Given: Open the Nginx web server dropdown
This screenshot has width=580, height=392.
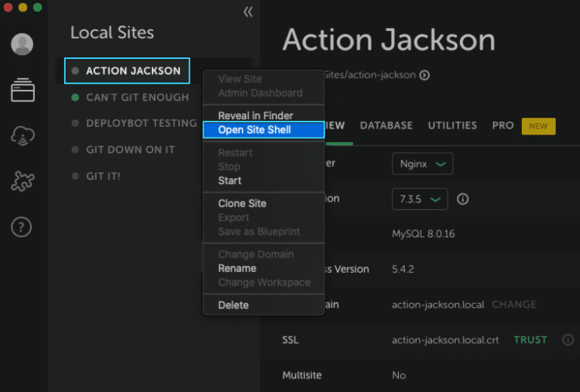Looking at the screenshot, I should click(x=421, y=163).
